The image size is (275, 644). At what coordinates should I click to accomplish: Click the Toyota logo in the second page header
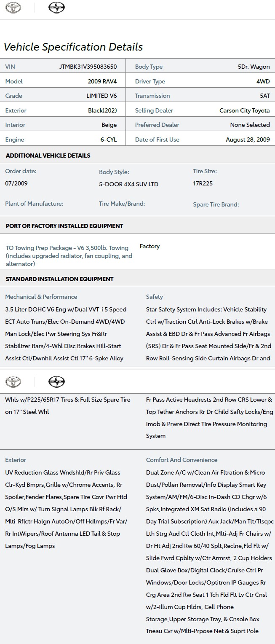(13, 382)
